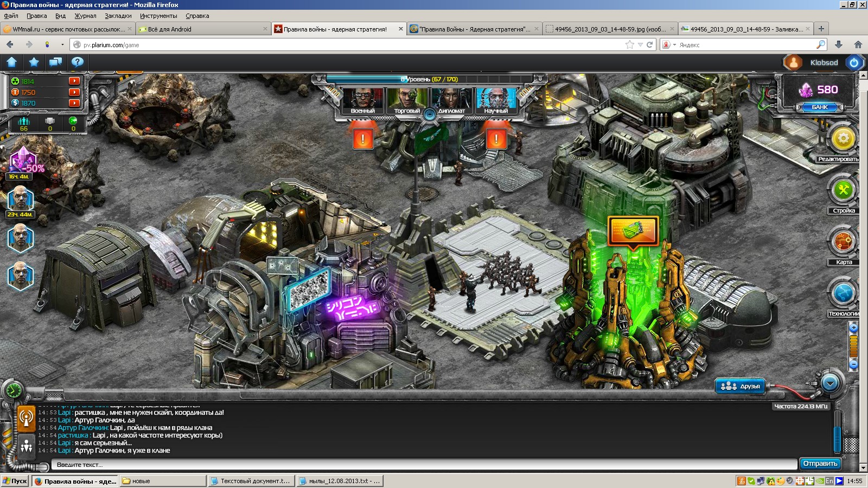
Task: Select the Научный advisor
Action: point(496,101)
